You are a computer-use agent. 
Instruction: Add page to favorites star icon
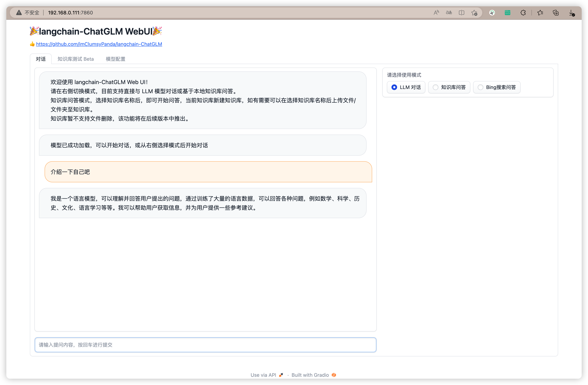(474, 13)
